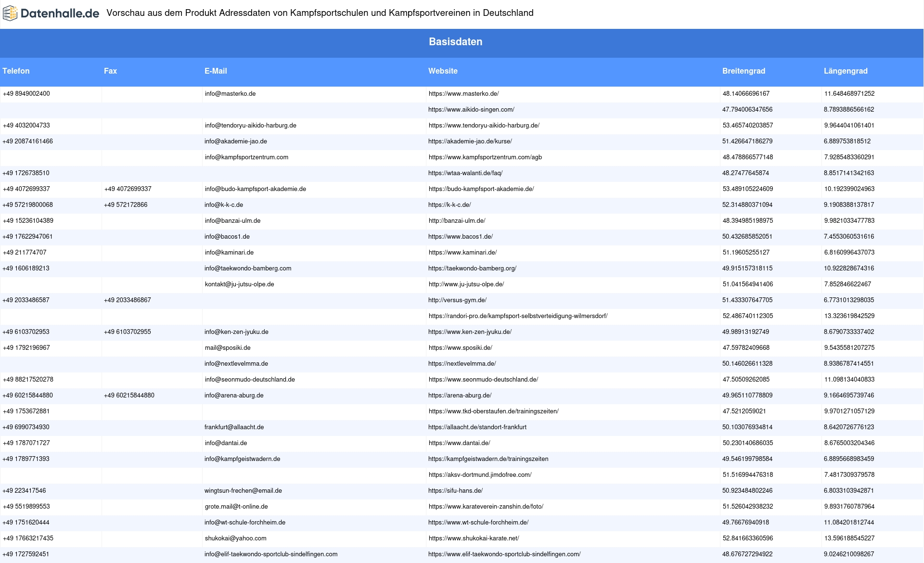This screenshot has width=924, height=563.
Task: Open the tkd-oberstaufen.de/trainingszeiten link
Action: (x=493, y=411)
